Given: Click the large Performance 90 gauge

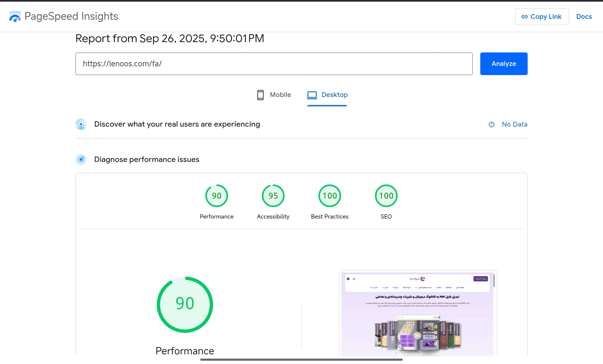Looking at the screenshot, I should point(185,304).
